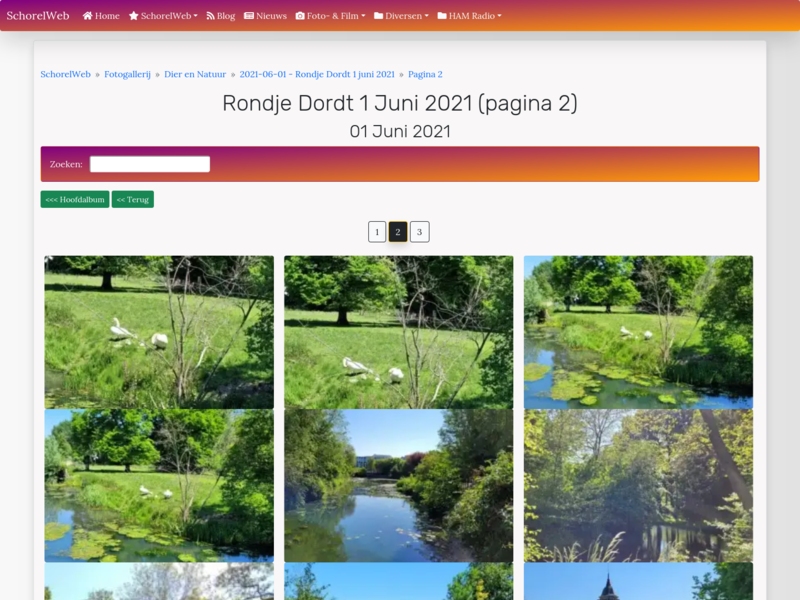Click the RSS feed icon beside Blog

pos(210,16)
